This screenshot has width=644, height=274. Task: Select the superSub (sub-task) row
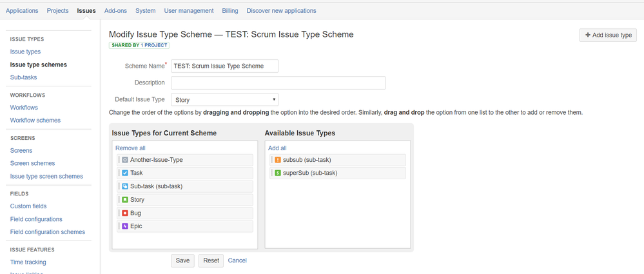point(338,173)
